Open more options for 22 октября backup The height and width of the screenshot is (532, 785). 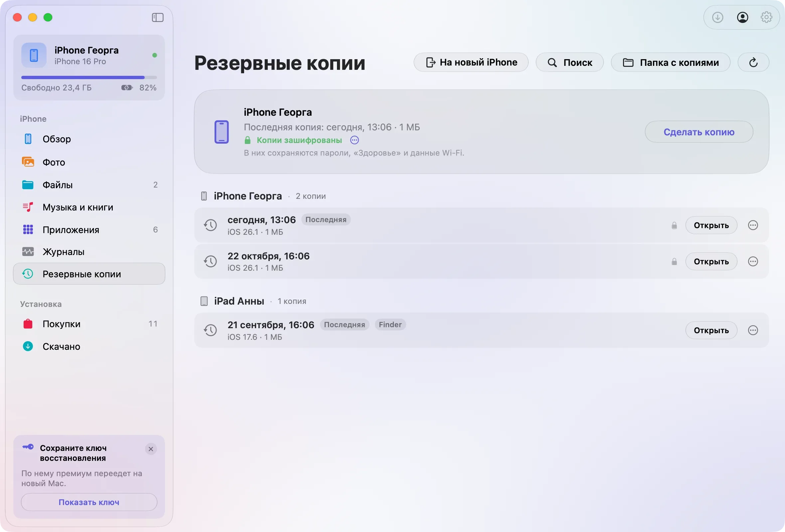[753, 261]
